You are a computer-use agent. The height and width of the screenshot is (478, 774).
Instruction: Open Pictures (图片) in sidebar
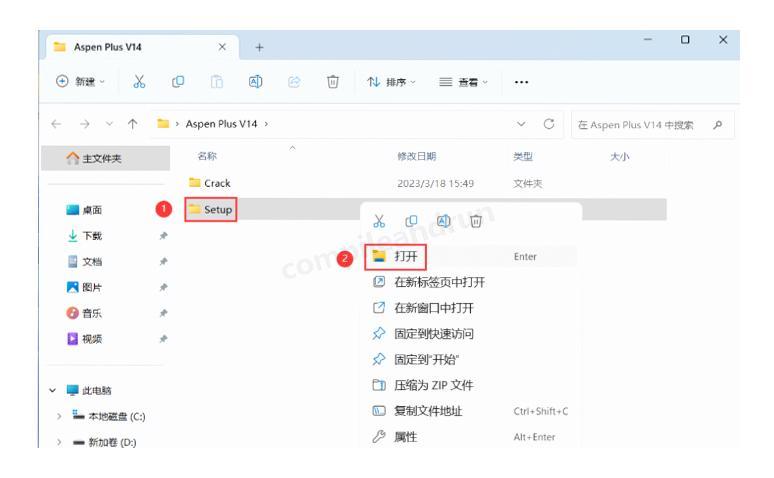coord(84,287)
